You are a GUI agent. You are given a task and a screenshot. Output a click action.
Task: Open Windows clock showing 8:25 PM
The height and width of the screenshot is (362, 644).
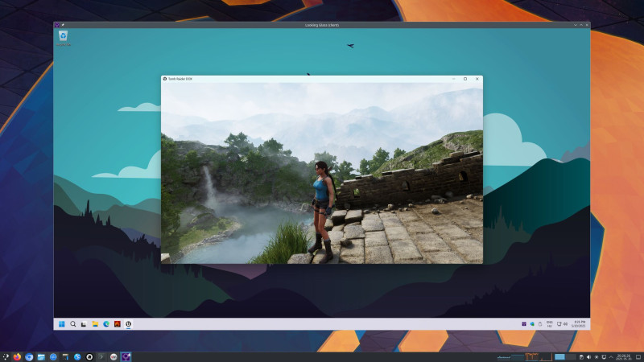[x=578, y=324]
